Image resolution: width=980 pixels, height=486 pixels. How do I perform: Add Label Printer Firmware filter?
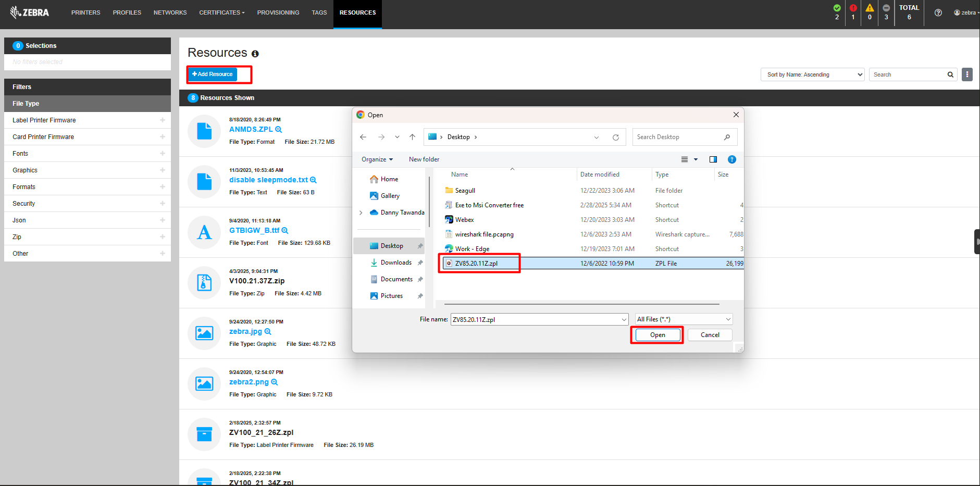[x=163, y=120]
